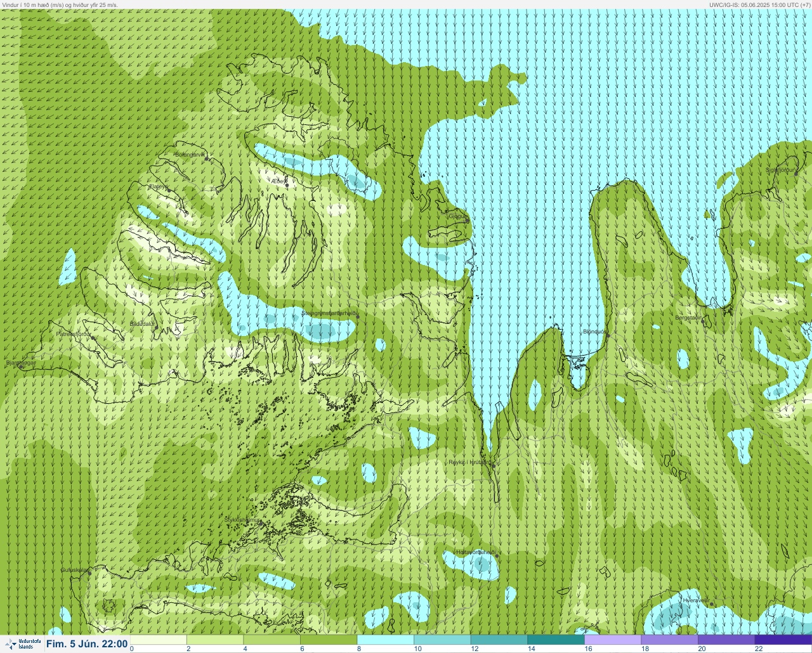The image size is (812, 653).
Task: Click the Veðurstofa Íslands logo
Action: point(22,644)
